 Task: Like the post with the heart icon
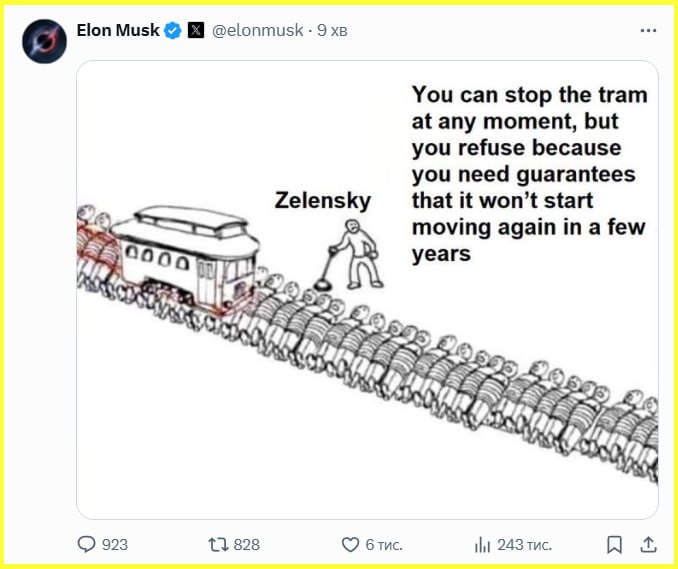(350, 544)
